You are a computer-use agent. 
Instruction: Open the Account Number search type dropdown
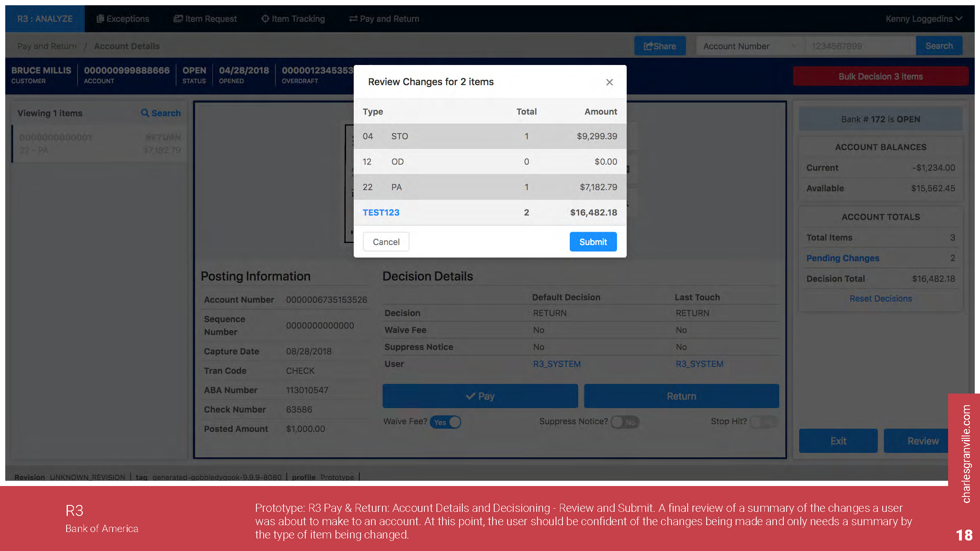(x=750, y=46)
